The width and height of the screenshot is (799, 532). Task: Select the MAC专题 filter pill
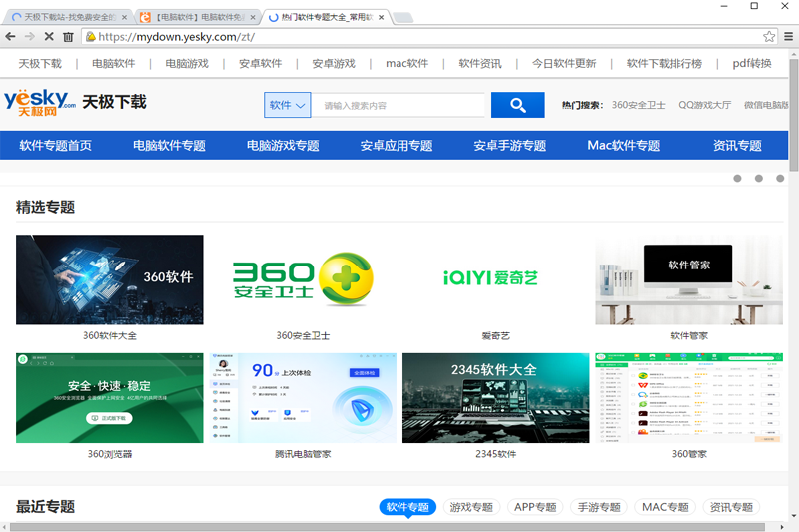[x=665, y=507]
